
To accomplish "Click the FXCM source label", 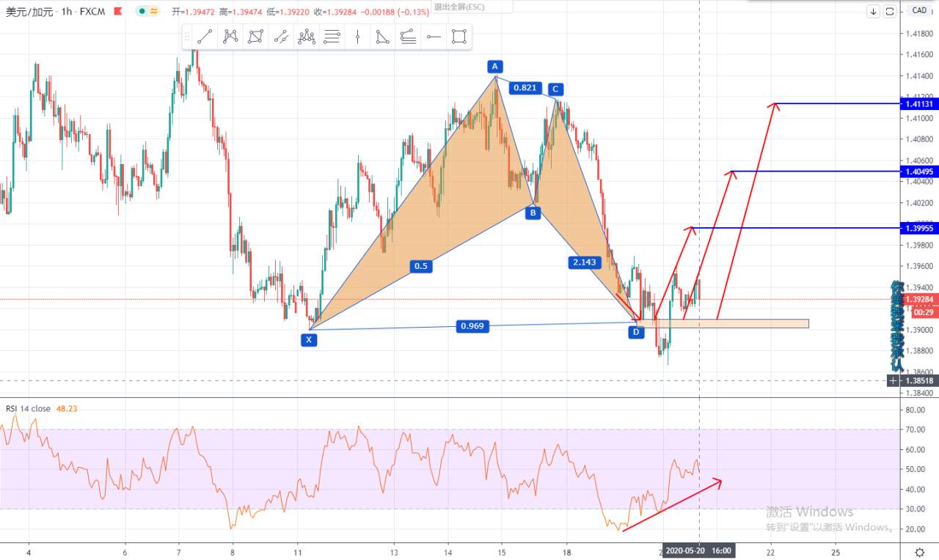I will [91, 12].
